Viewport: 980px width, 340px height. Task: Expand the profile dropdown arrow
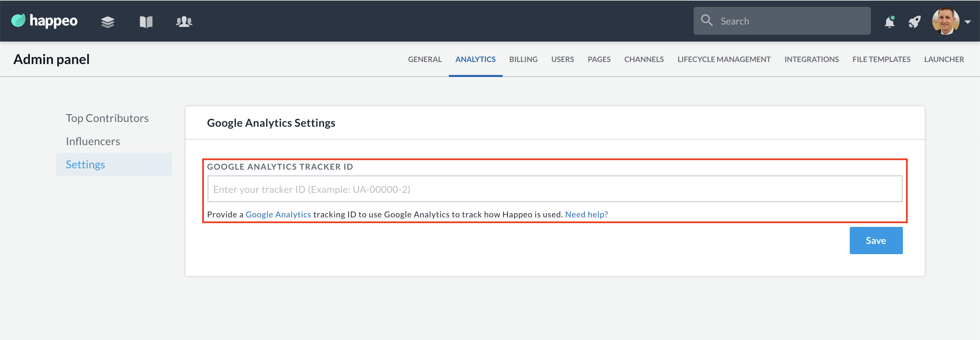tap(967, 22)
